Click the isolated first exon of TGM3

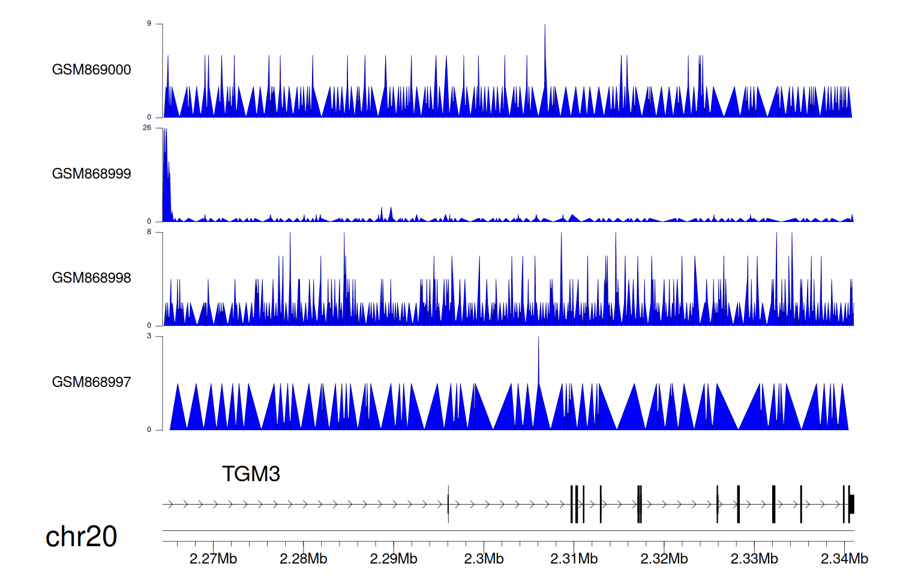click(x=448, y=504)
